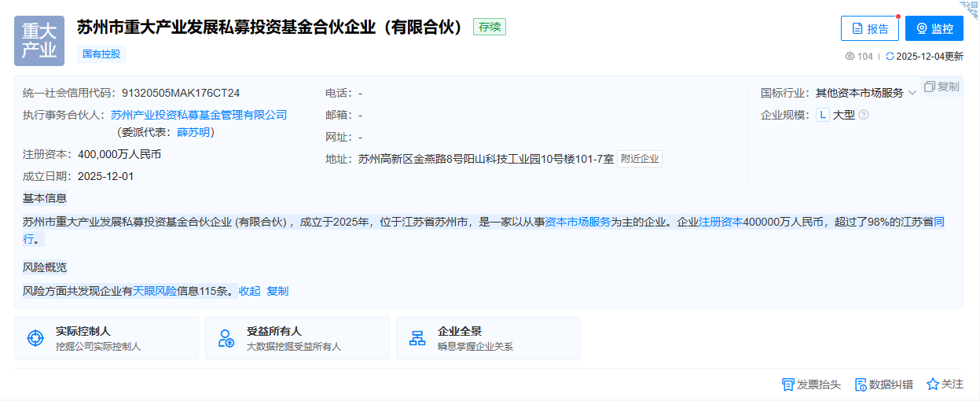Open the 企业全景 card
The image size is (980, 401).
point(488,338)
